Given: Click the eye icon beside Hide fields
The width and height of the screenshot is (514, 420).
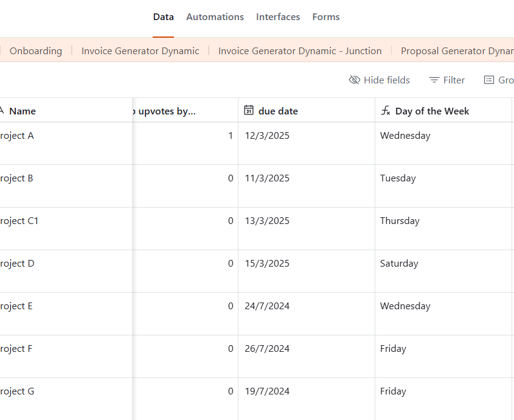Looking at the screenshot, I should 354,80.
